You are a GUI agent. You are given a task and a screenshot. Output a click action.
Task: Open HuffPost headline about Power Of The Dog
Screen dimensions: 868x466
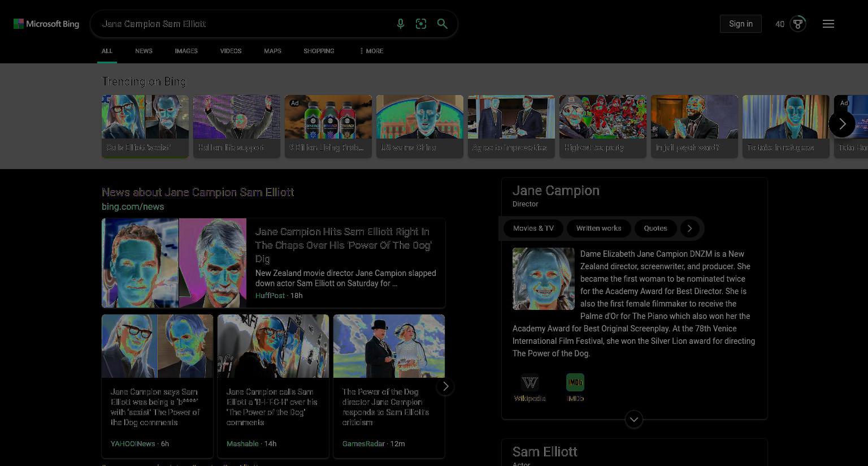344,245
